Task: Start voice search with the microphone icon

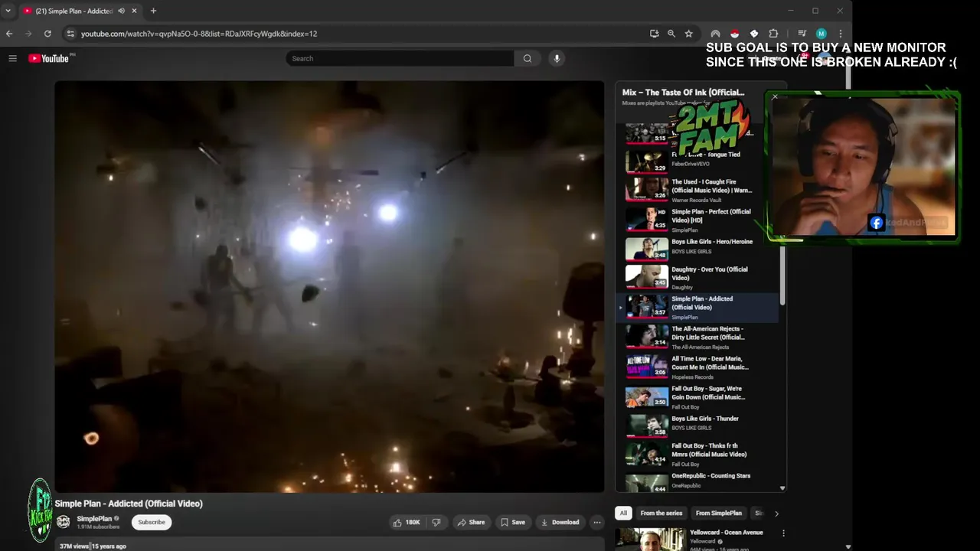Action: 557,58
